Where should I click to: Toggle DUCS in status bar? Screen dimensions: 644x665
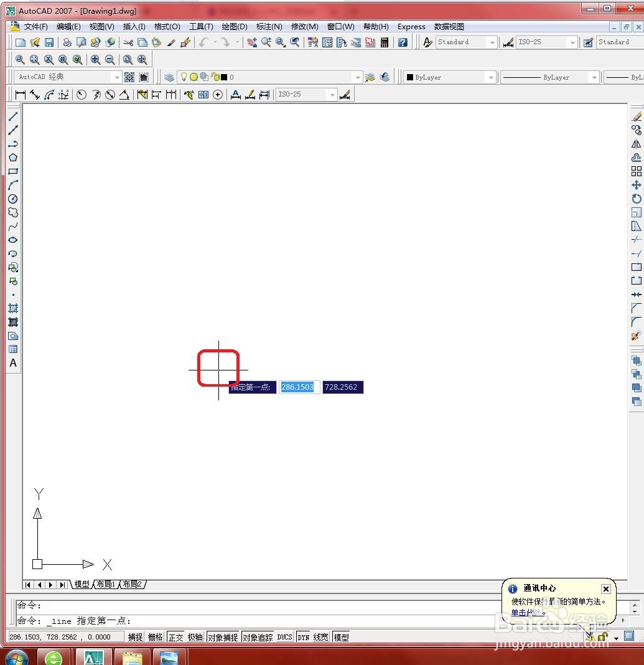(285, 637)
